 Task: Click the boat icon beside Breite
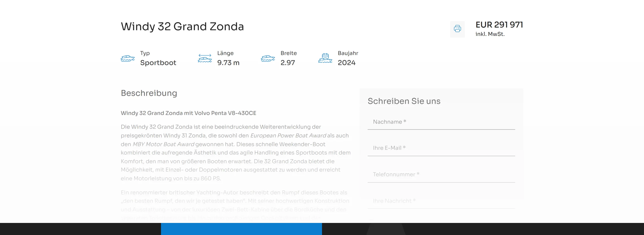[x=268, y=58]
